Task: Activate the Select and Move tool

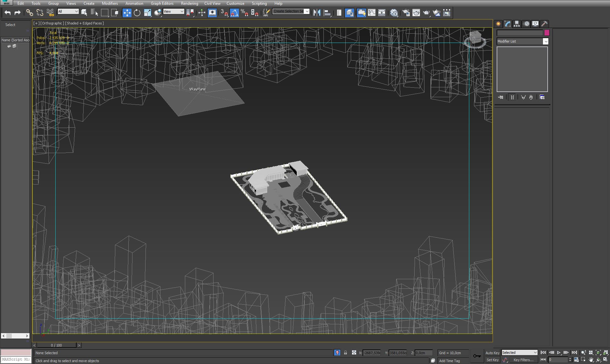Action: point(127,13)
